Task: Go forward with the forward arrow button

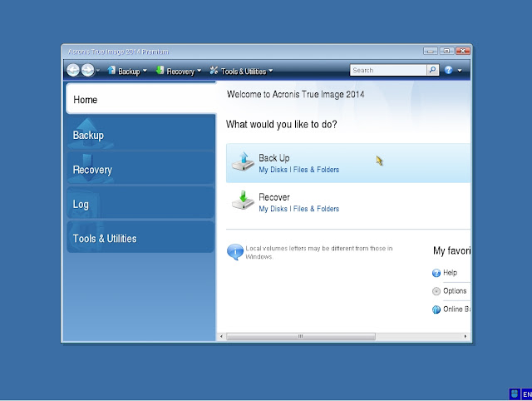Action: 87,70
